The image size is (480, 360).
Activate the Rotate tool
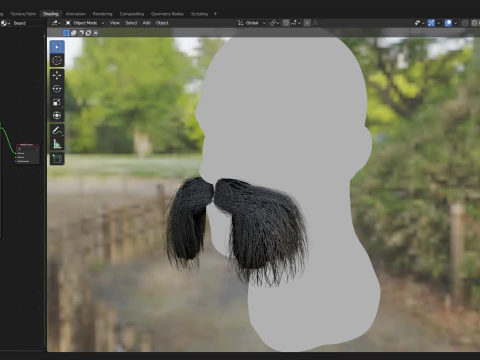(x=57, y=89)
